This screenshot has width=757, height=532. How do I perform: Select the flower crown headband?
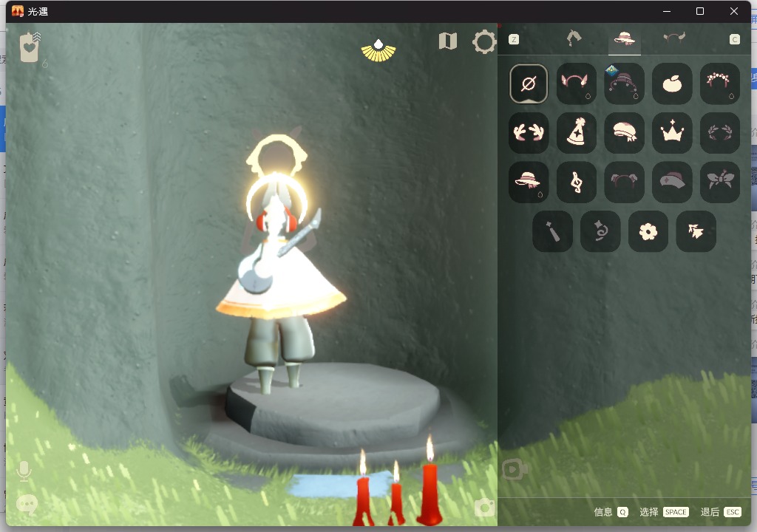point(719,83)
